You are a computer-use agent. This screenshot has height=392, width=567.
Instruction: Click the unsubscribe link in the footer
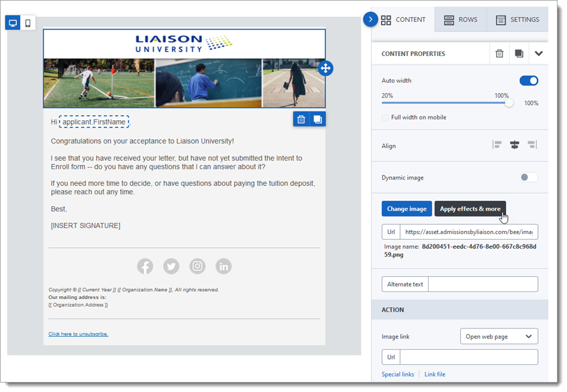click(78, 333)
